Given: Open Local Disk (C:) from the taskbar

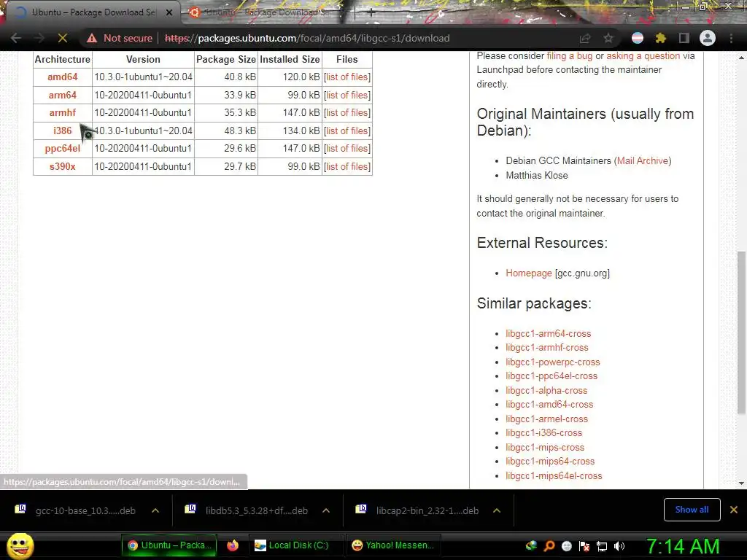Looking at the screenshot, I should point(295,545).
